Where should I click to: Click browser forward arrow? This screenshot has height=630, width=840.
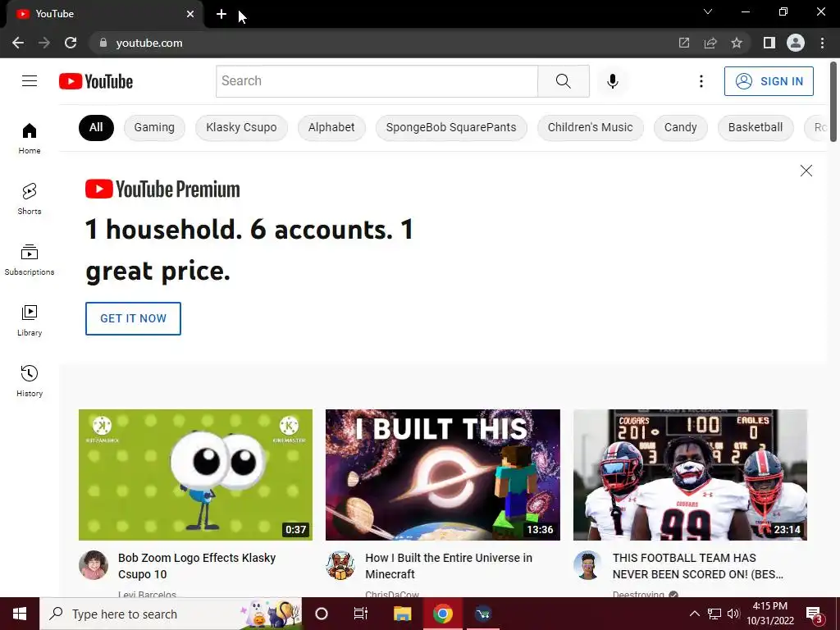[x=44, y=43]
